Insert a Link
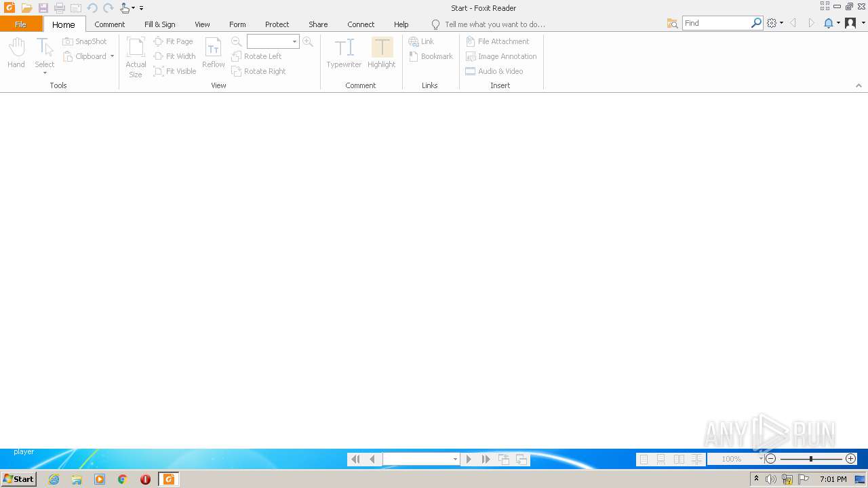The height and width of the screenshot is (488, 868). tap(421, 41)
